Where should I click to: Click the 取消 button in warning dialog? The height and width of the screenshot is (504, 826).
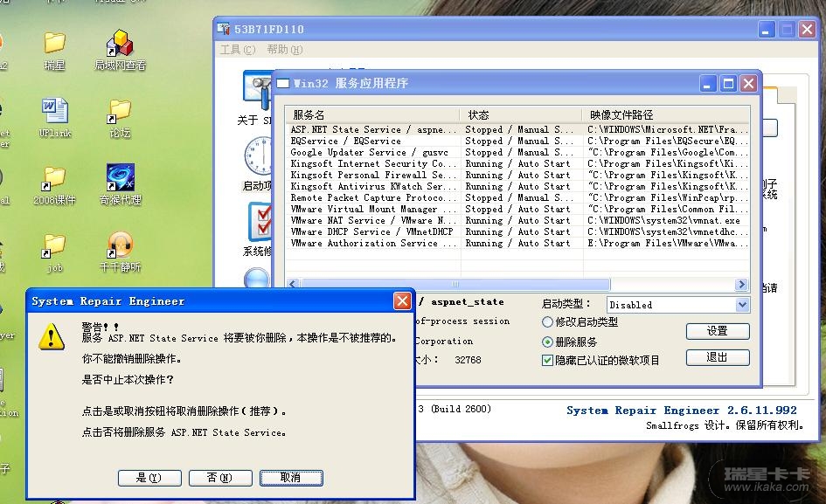click(291, 478)
